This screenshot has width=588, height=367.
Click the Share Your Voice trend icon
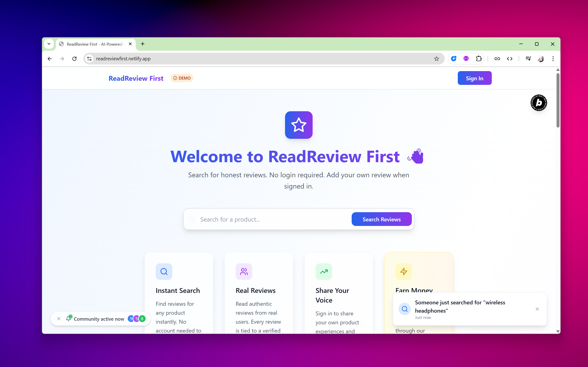[324, 271]
